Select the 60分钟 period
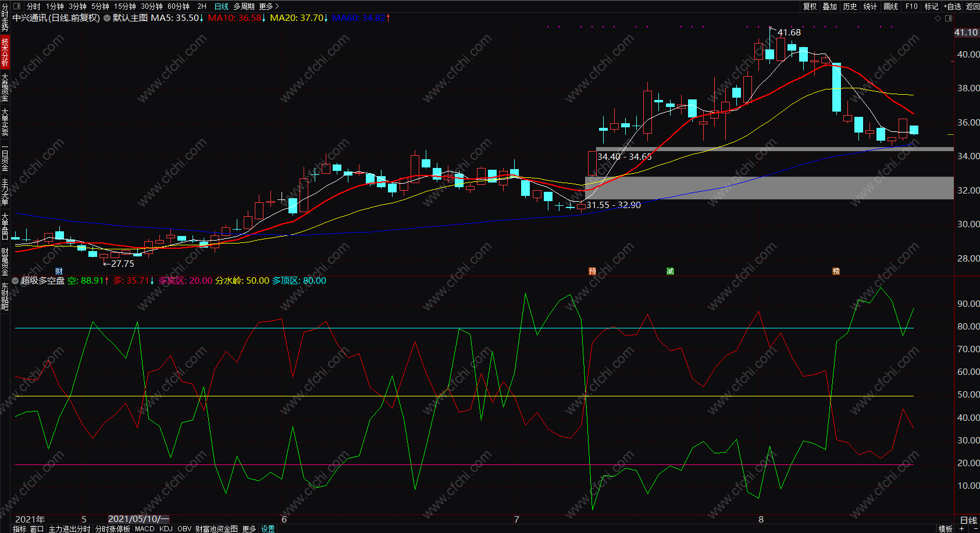The height and width of the screenshot is (533, 980). [179, 6]
